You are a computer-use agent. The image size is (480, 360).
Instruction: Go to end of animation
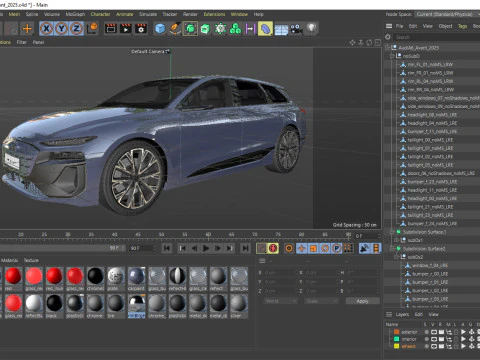coord(245,248)
